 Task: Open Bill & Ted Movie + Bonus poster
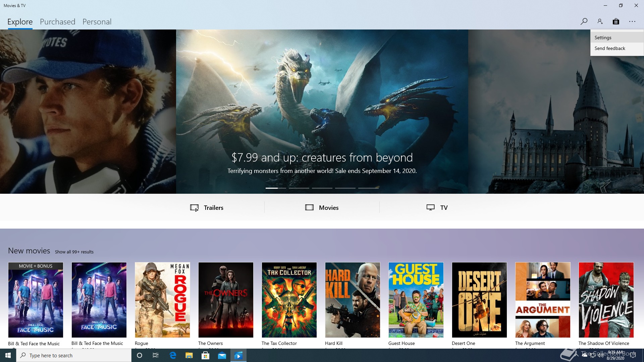tap(36, 300)
